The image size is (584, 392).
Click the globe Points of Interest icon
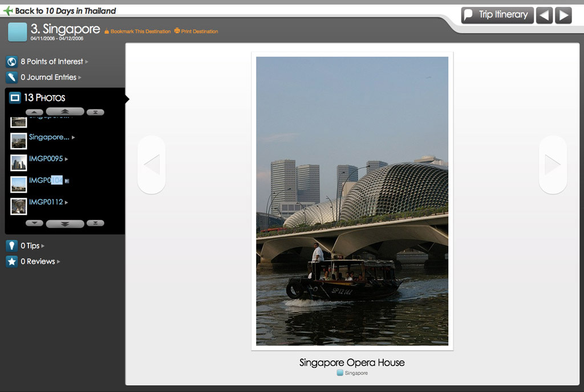point(11,62)
